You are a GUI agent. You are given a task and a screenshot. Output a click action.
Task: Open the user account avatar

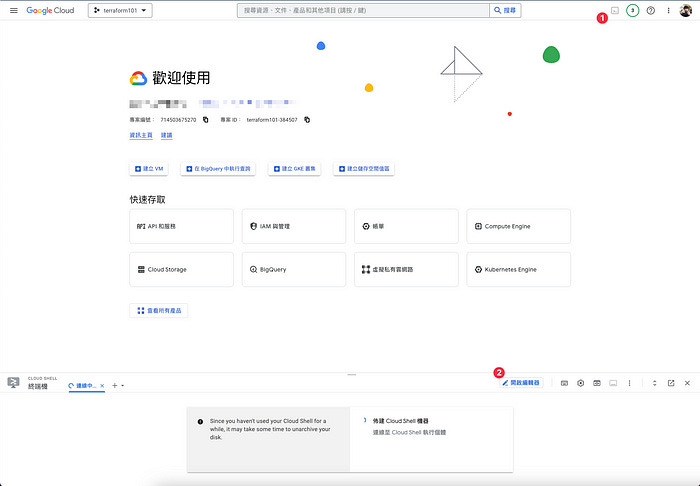pyautogui.click(x=685, y=10)
